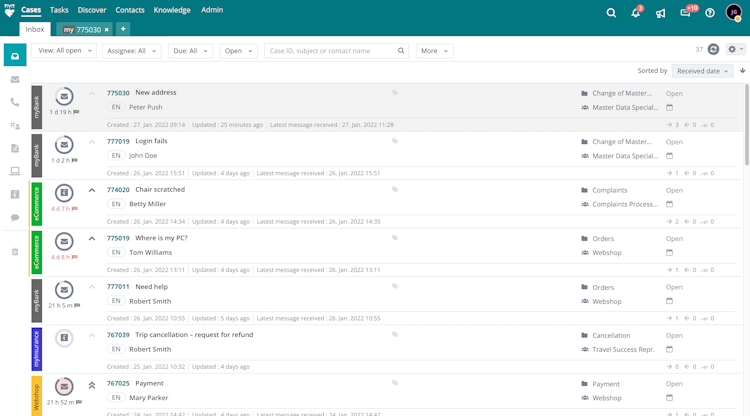The height and width of the screenshot is (416, 750).
Task: Click the Cancellation category label
Action: click(x=611, y=336)
